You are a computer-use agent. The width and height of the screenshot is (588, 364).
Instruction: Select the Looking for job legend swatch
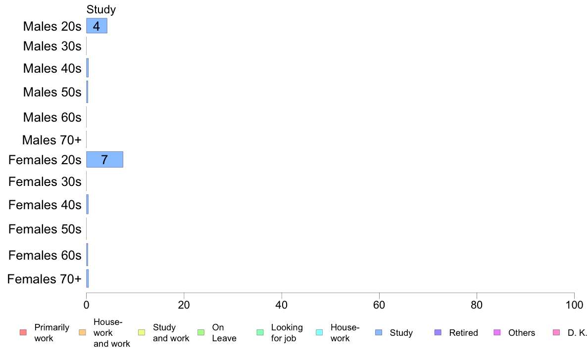[x=260, y=332]
